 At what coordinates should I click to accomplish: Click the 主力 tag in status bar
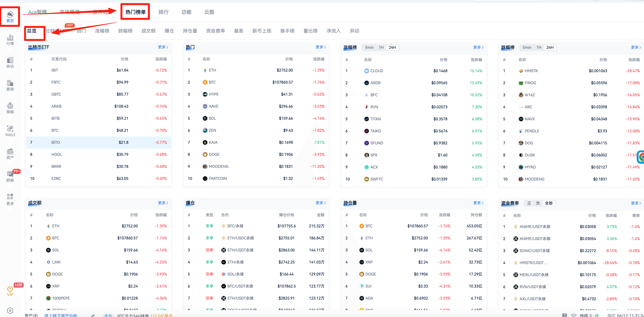coord(108,315)
